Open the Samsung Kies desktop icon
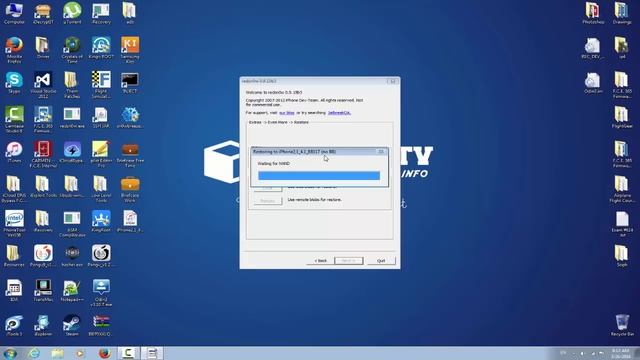This screenshot has width=640, height=360. coord(130,50)
